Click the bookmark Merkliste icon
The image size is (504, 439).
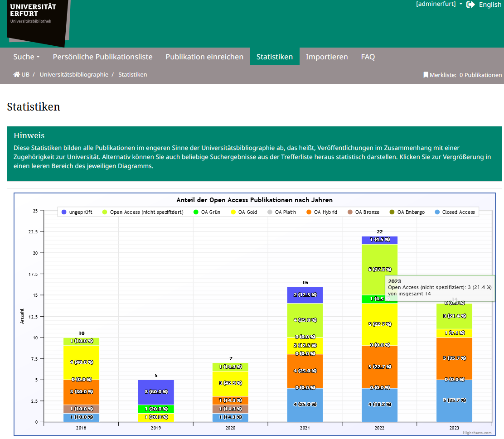[x=426, y=75]
